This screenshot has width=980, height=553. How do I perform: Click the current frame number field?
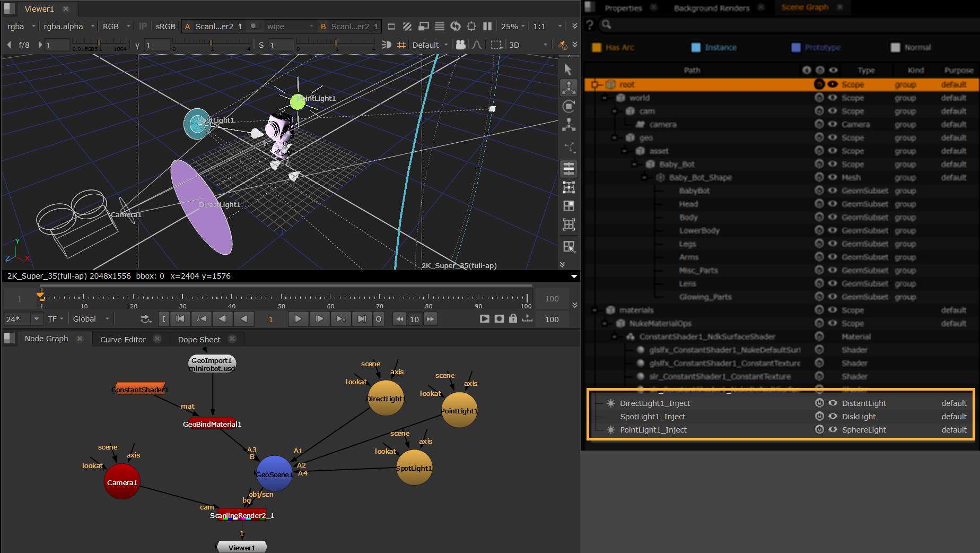271,319
